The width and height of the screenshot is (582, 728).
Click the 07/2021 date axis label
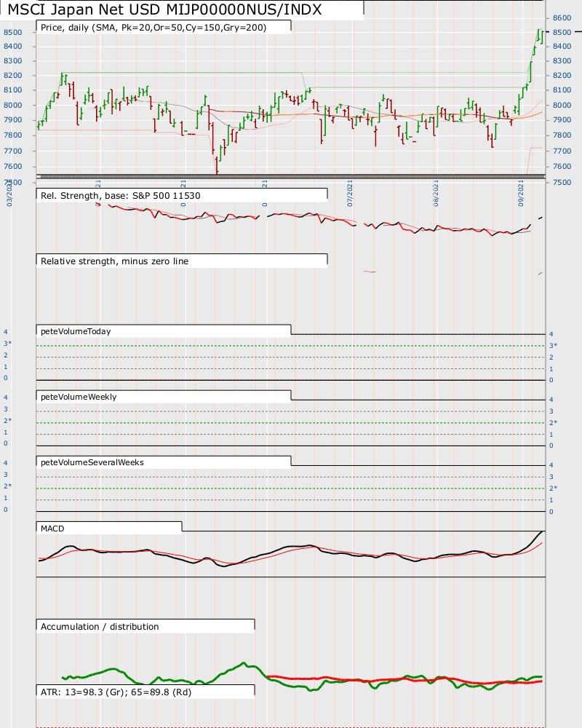(x=350, y=193)
